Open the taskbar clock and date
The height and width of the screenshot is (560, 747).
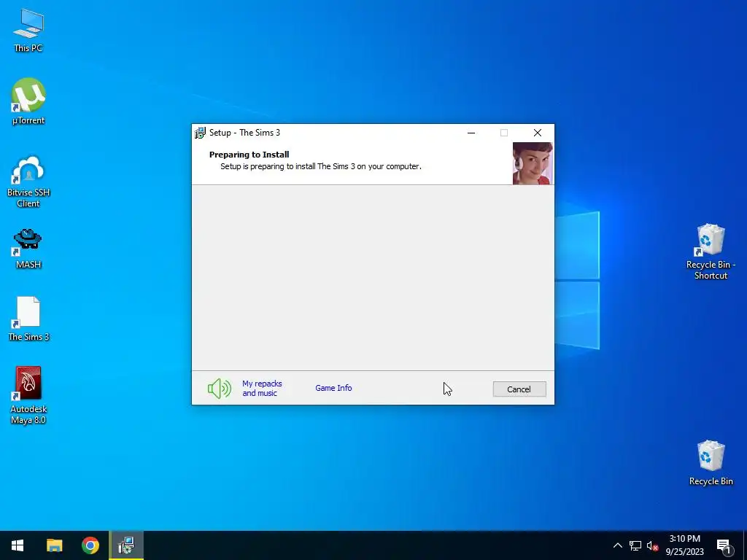click(x=684, y=545)
